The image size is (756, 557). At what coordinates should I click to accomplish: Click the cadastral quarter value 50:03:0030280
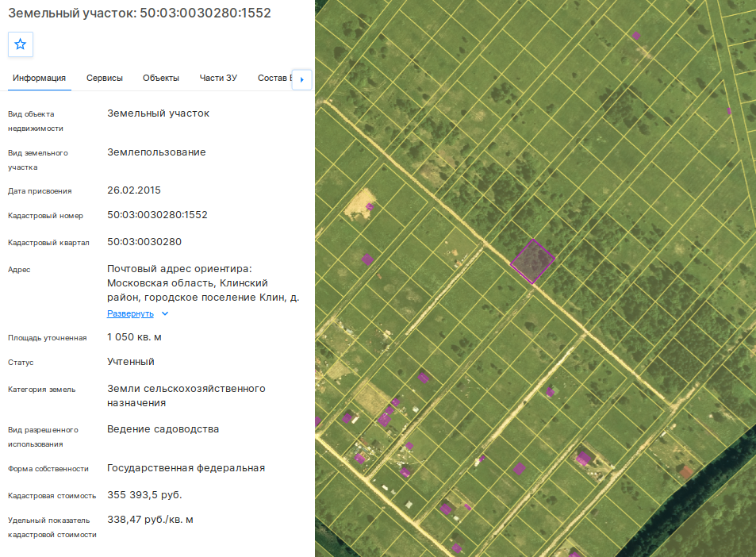pos(144,242)
